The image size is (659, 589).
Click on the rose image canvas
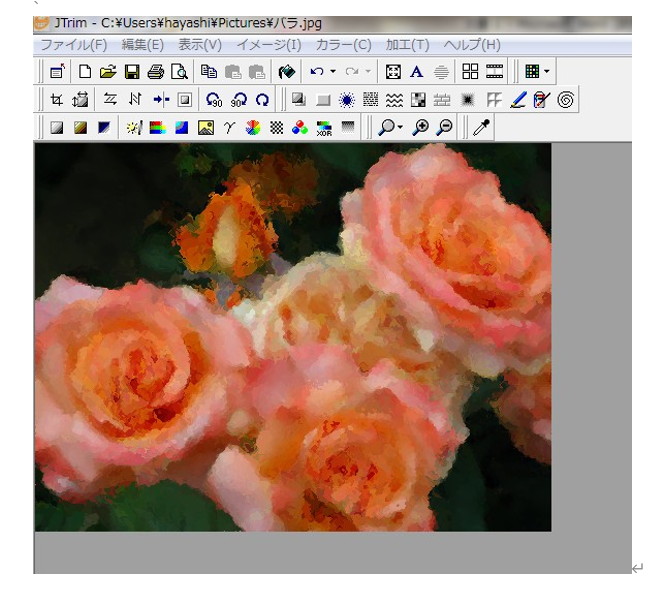(x=292, y=337)
